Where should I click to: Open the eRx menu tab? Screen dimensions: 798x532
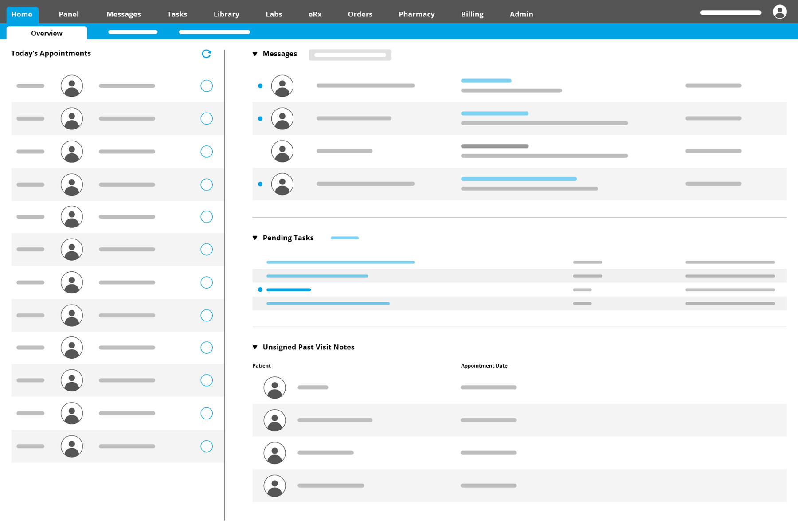tap(315, 14)
